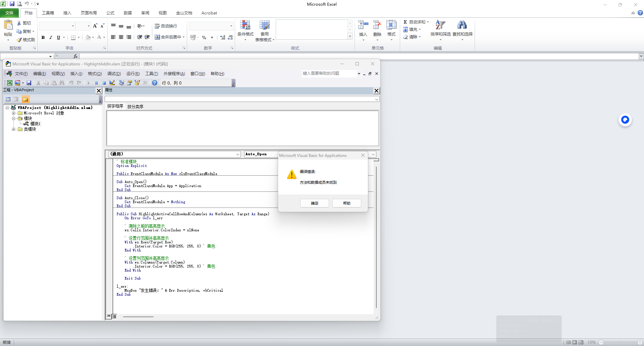
Task: Toggle Folders icon in project pane
Action: coord(25,99)
